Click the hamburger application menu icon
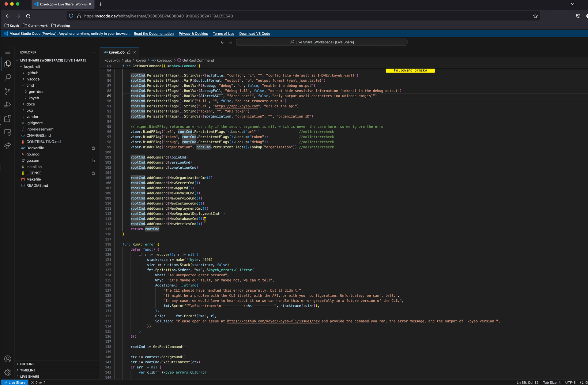 coord(8,52)
